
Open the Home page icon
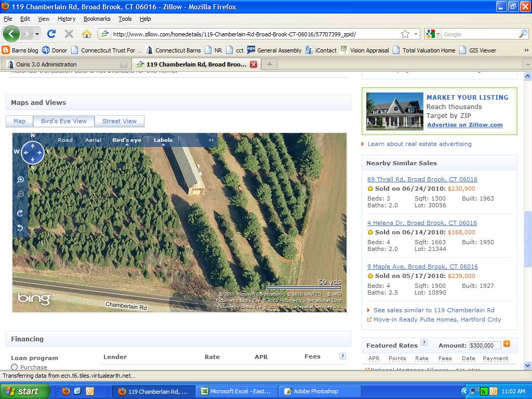click(87, 34)
